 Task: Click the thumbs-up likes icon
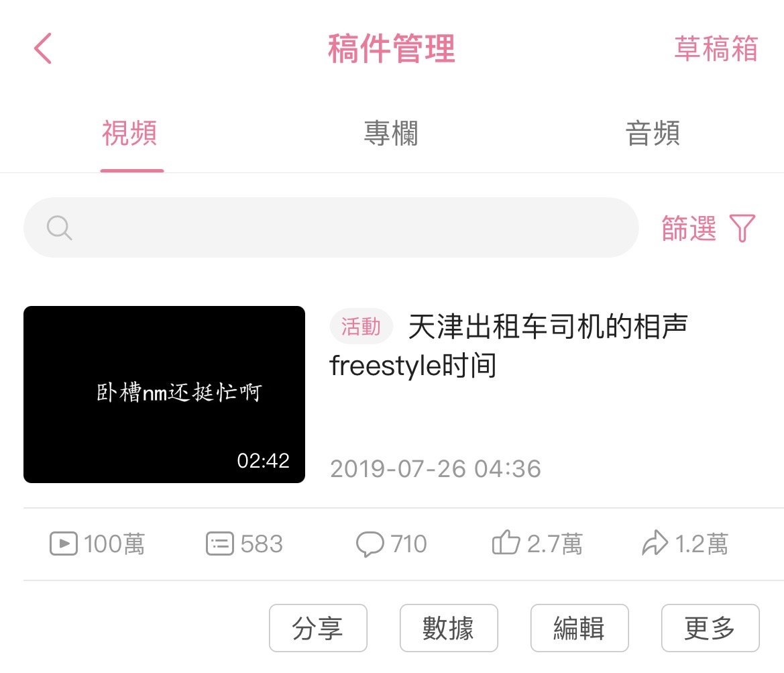pyautogui.click(x=506, y=542)
